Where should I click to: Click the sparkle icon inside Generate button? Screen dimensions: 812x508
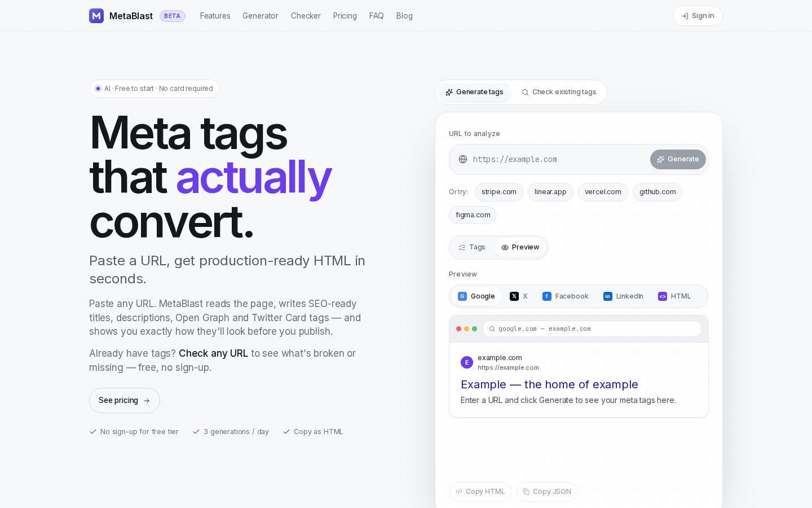[660, 160]
